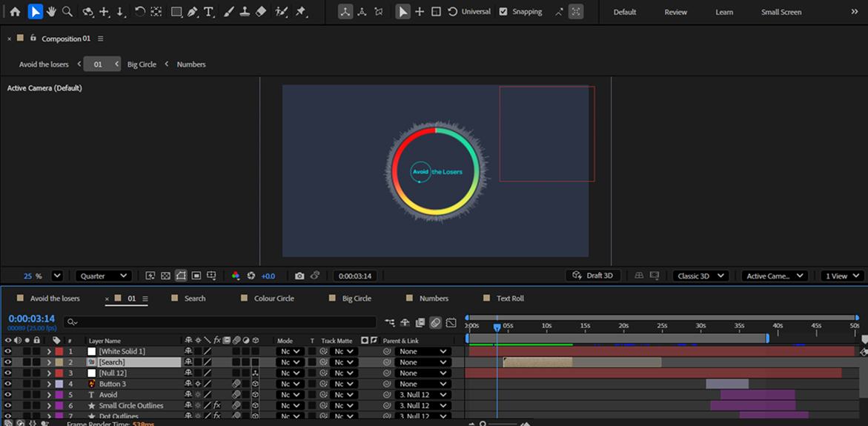The height and width of the screenshot is (426, 868).
Task: Open the Classic 3D renderer dropdown
Action: 700,276
